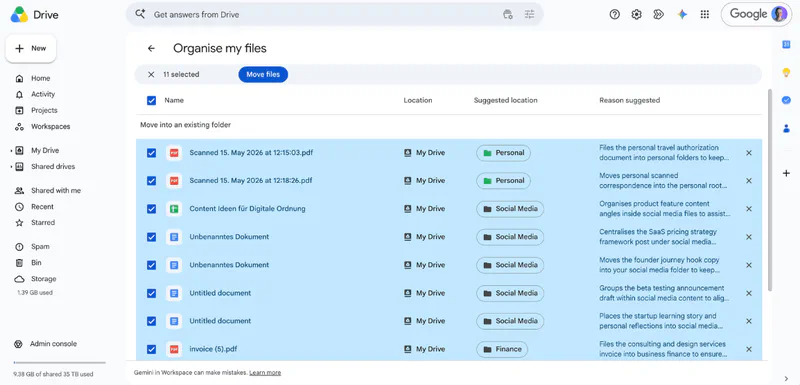Change Personal folder for Scanned 12:18:26.pdf
Screen dimensions: 800x385
(x=503, y=181)
